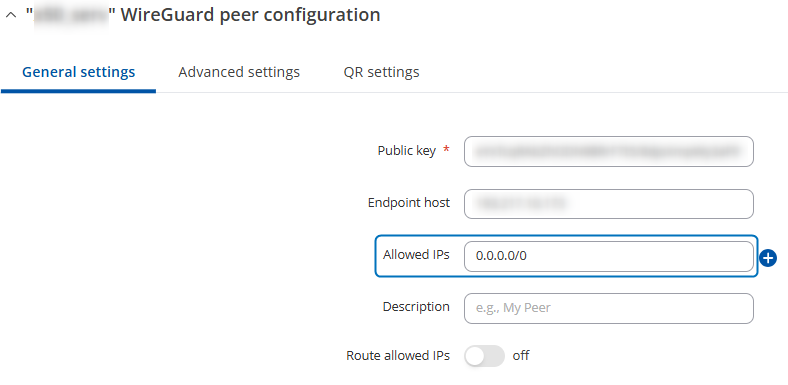
Task: Click the Route allowed IPs label
Action: point(398,356)
